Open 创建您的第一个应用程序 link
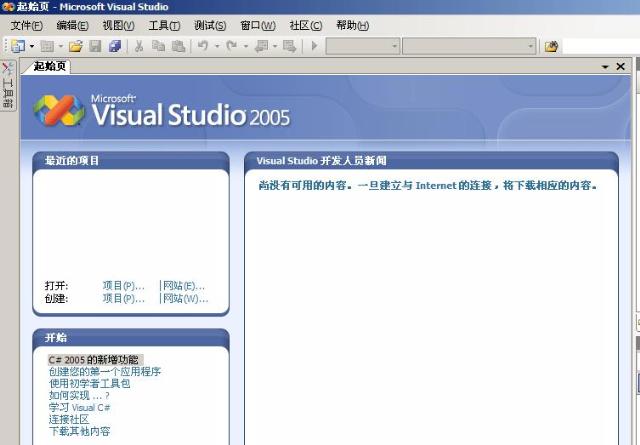 105,372
